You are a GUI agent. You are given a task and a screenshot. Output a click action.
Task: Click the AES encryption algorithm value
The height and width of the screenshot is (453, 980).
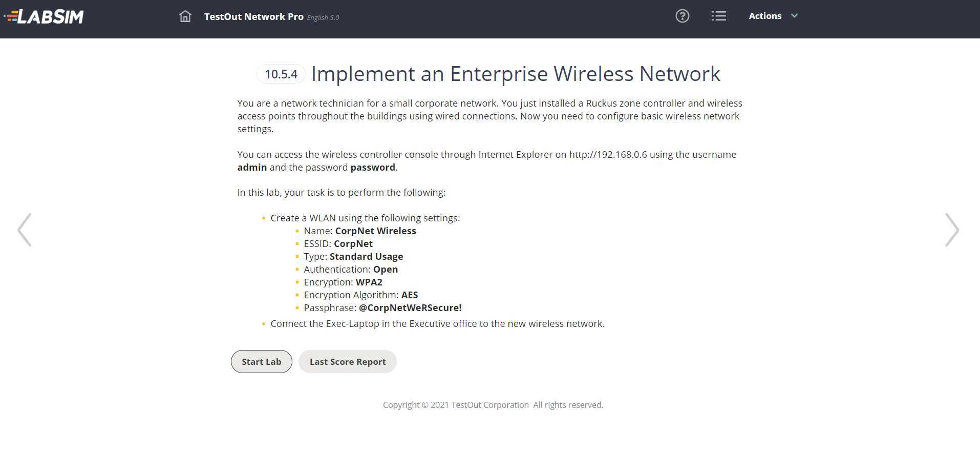(x=410, y=295)
